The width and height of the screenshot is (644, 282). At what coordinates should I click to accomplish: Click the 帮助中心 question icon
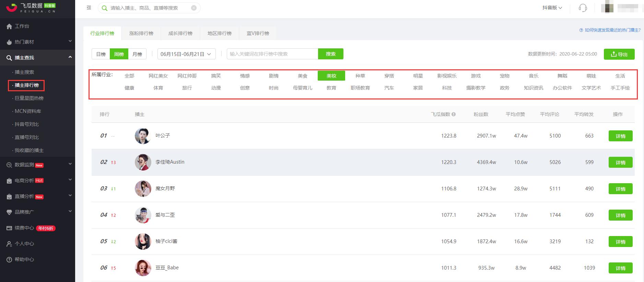(9, 260)
